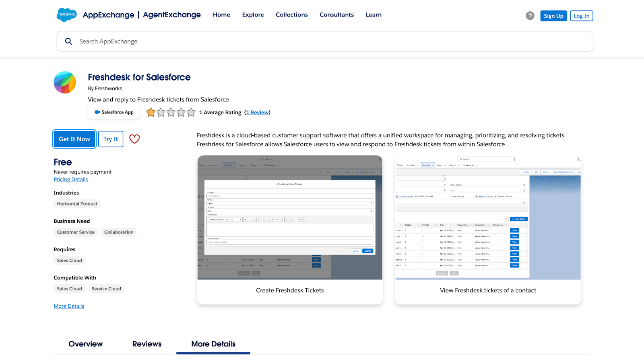Click the Freshdesk for Salesforce heading

click(139, 77)
